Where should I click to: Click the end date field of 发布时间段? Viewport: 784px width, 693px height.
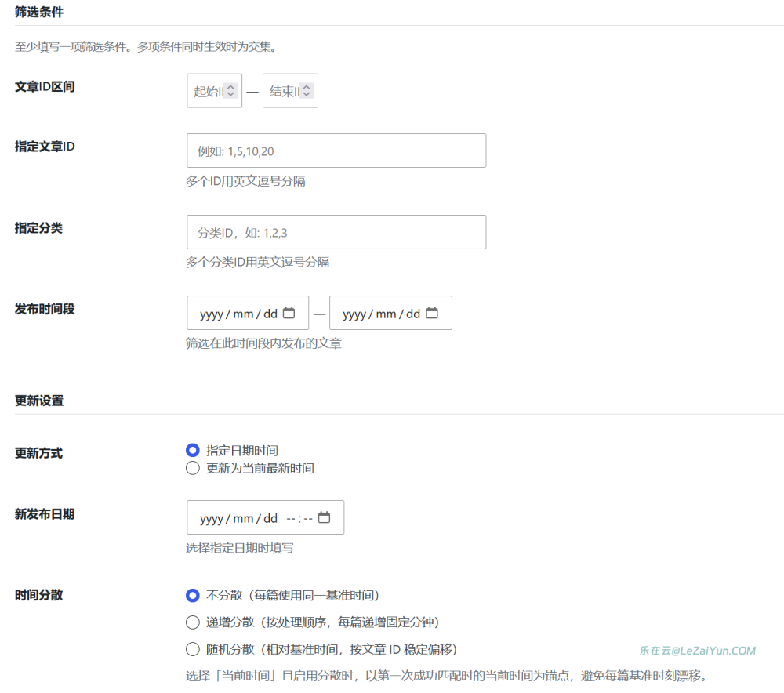click(390, 313)
